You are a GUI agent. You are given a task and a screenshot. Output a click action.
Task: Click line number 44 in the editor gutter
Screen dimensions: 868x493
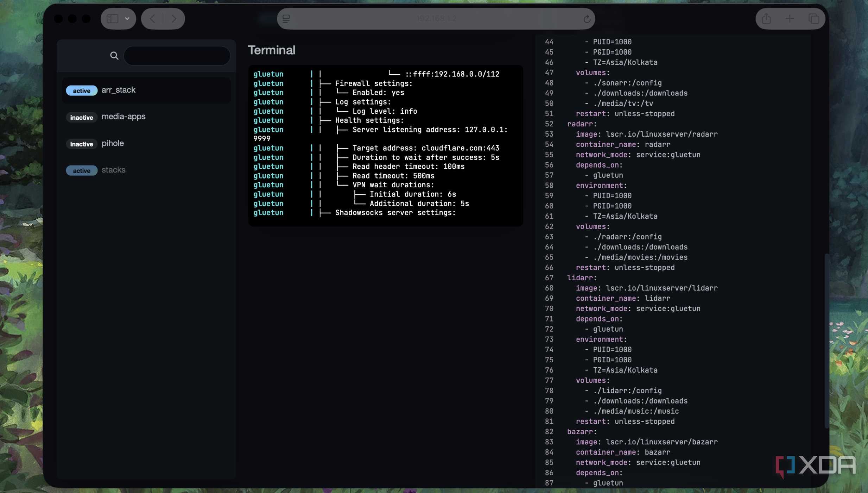[x=549, y=42]
